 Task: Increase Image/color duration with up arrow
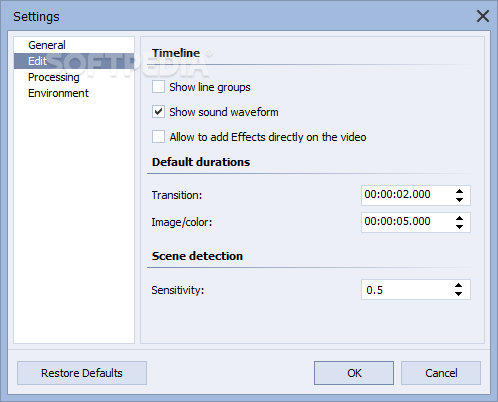pyautogui.click(x=459, y=219)
